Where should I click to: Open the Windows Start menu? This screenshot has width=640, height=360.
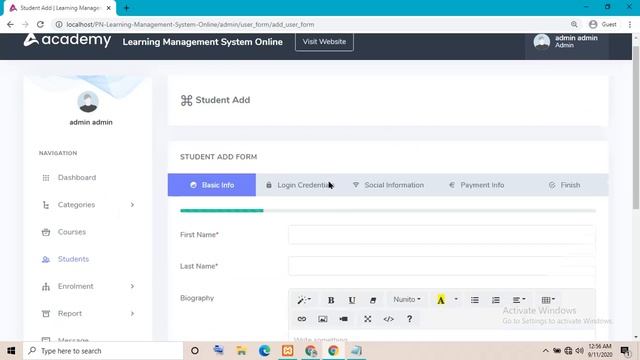pos(11,351)
